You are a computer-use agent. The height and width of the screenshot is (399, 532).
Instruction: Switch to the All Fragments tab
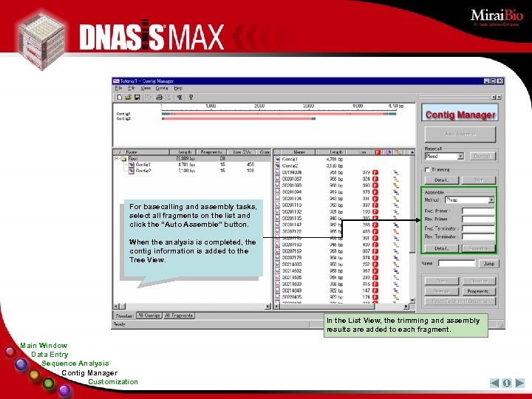pos(179,316)
